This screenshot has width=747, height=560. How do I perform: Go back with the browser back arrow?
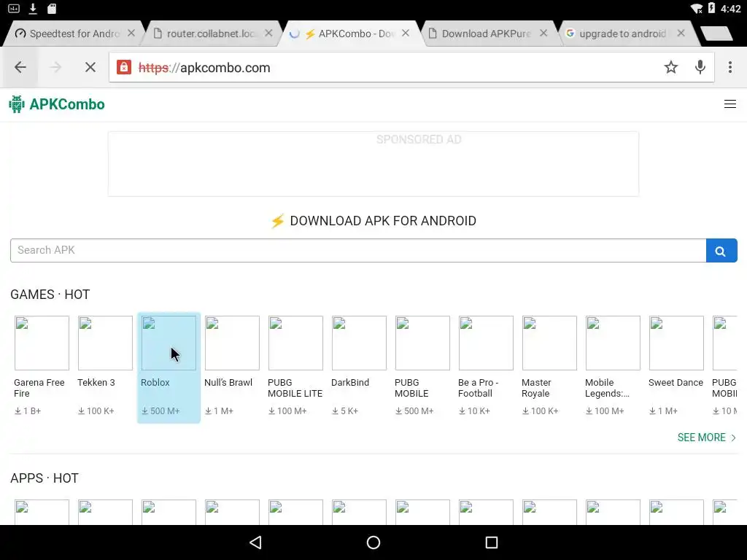(20, 67)
